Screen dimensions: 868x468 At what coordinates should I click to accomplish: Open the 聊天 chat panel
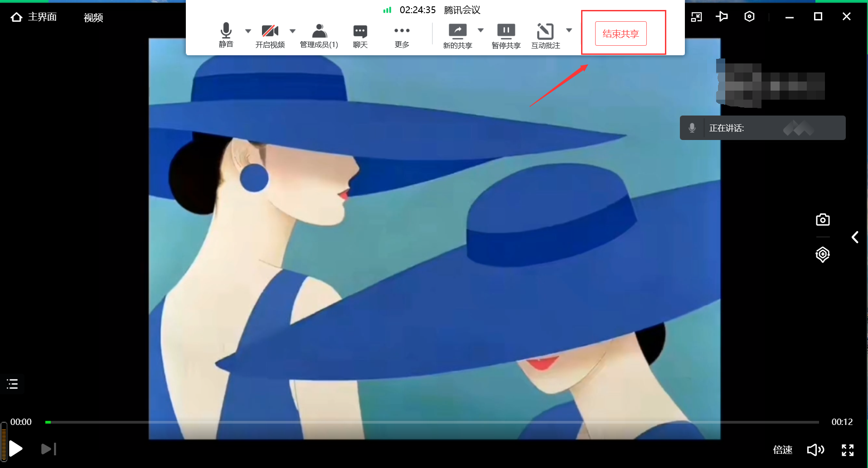point(360,36)
